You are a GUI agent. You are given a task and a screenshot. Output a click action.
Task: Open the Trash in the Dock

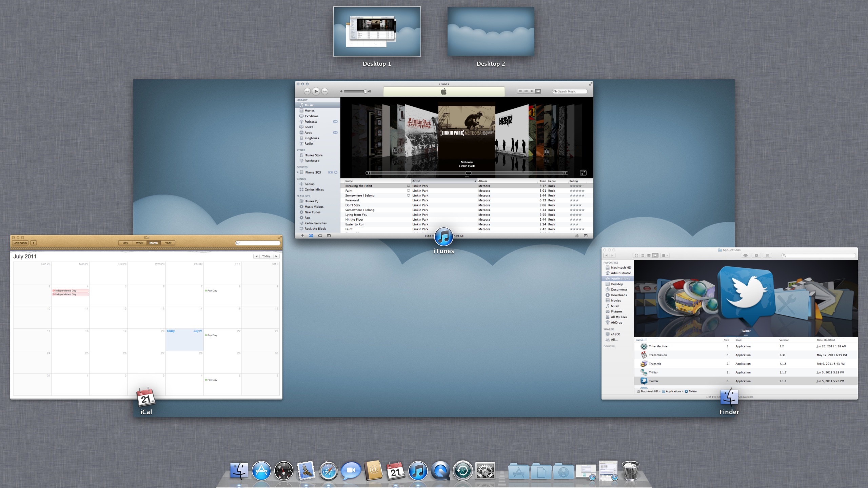(630, 471)
